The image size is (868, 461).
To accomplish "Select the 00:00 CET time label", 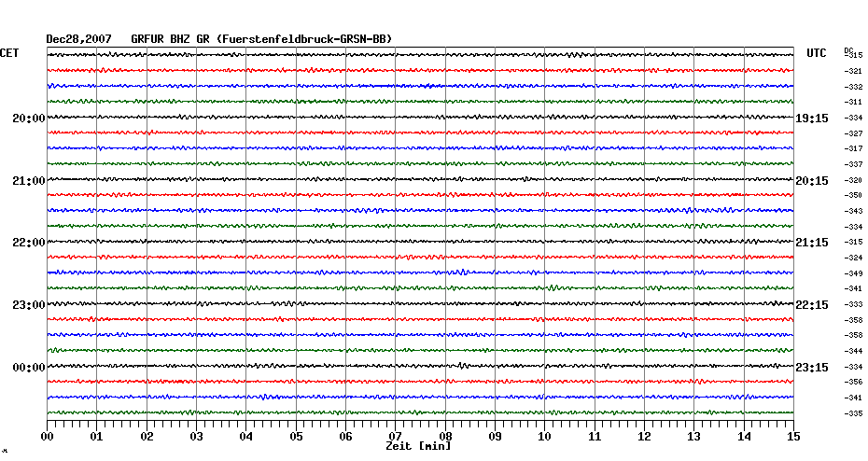I will [29, 368].
